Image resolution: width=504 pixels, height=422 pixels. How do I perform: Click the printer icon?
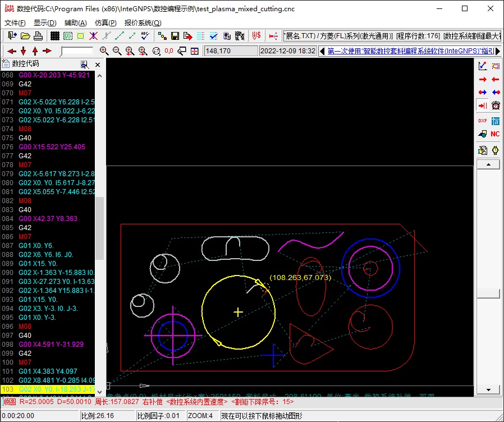38,36
